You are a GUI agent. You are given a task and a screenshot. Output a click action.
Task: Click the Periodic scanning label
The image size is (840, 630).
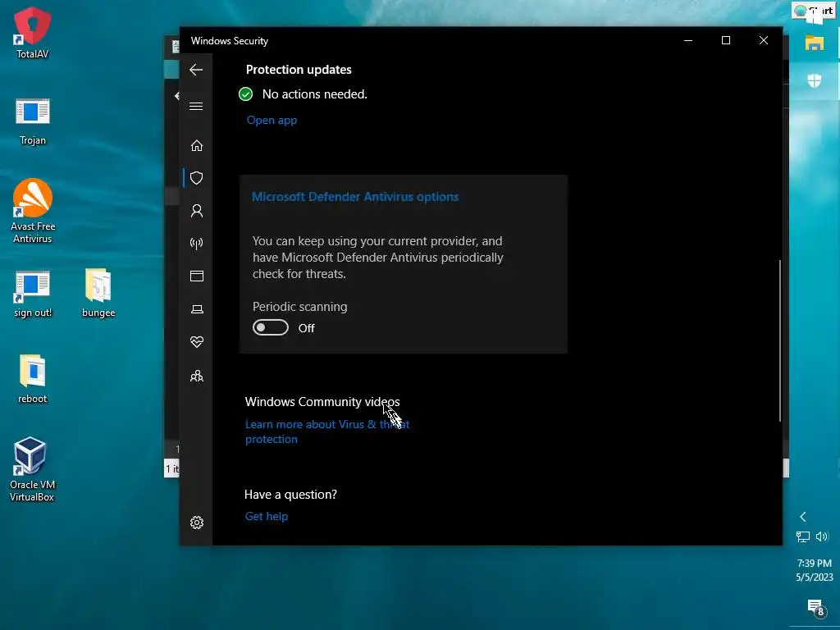300,307
